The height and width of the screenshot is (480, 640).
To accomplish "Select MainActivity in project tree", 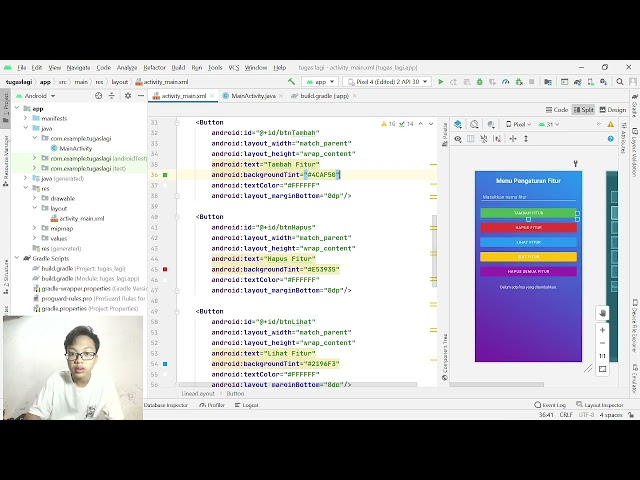I will (x=71, y=148).
